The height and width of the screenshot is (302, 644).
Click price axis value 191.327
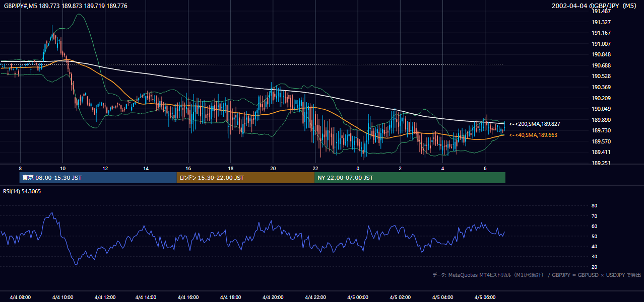point(601,22)
